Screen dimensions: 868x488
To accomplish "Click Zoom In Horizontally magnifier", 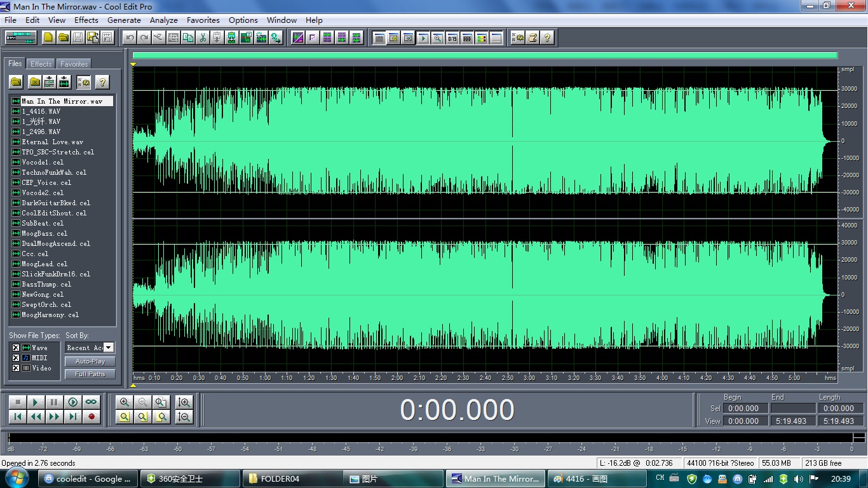I will tap(125, 402).
